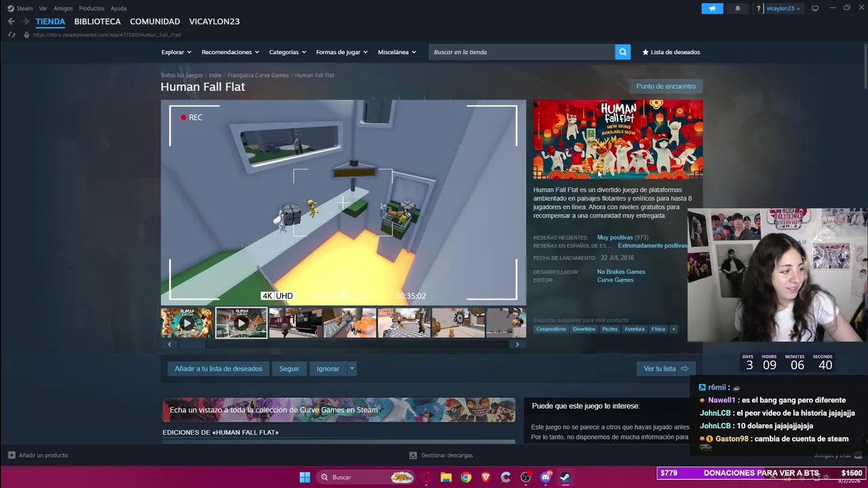Click the Puzles tag
Viewport: 868px width, 488px height.
[610, 329]
